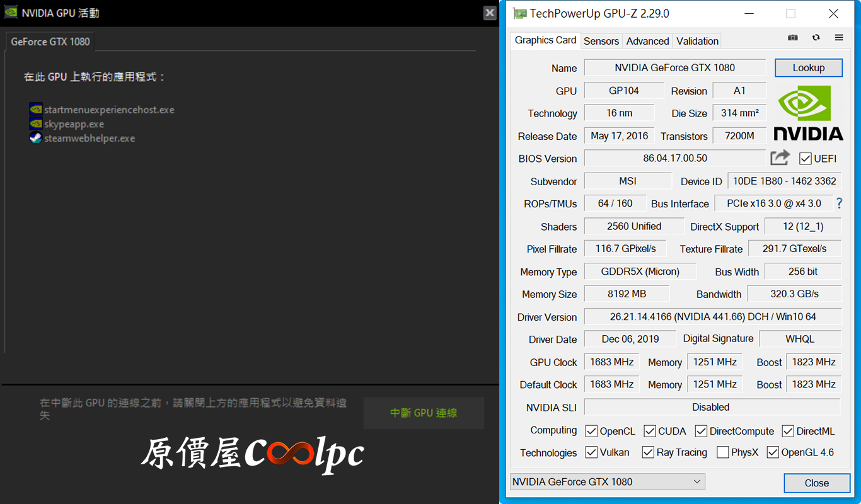Click the GPU-Z refresh icon
861x504 pixels.
816,38
